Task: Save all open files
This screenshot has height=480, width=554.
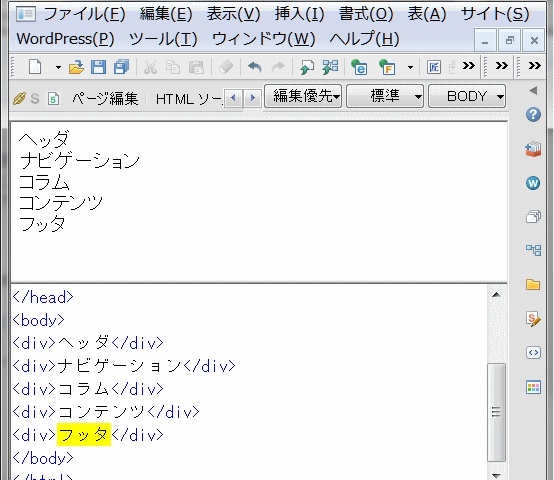Action: click(x=122, y=67)
